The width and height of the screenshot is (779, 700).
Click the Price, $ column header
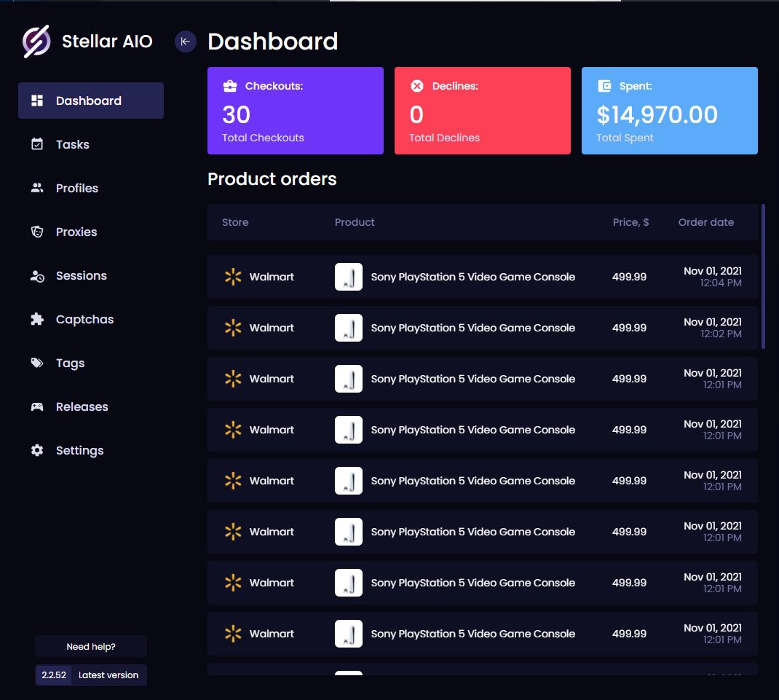pos(631,222)
